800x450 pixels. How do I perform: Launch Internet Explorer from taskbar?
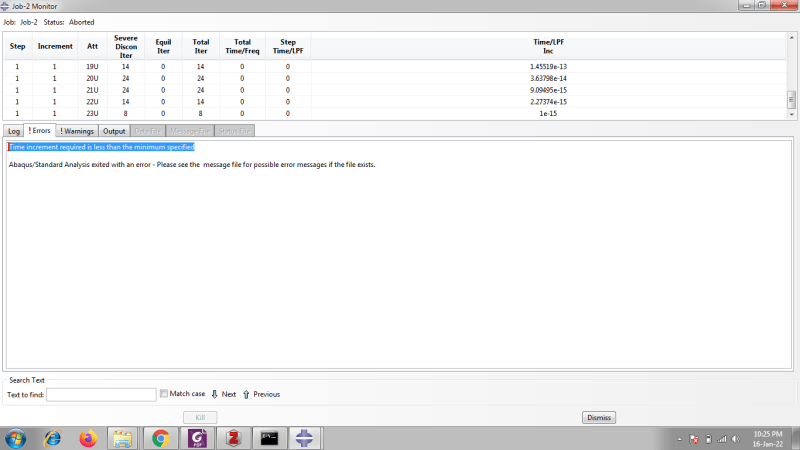pyautogui.click(x=53, y=438)
